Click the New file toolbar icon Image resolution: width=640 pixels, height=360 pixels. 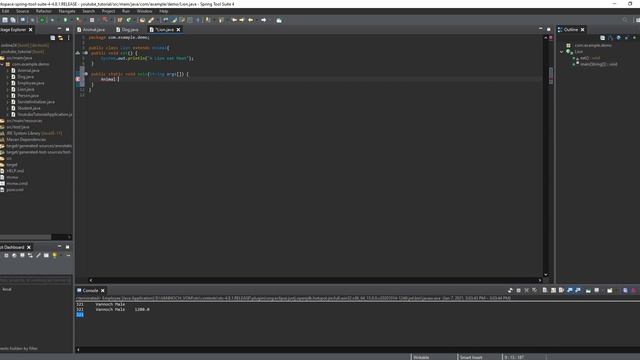click(5, 20)
